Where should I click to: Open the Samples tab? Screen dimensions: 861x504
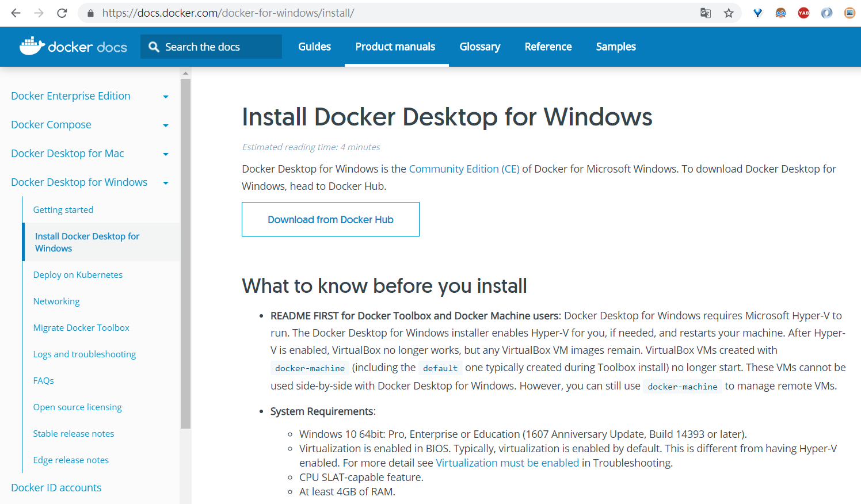click(x=616, y=47)
